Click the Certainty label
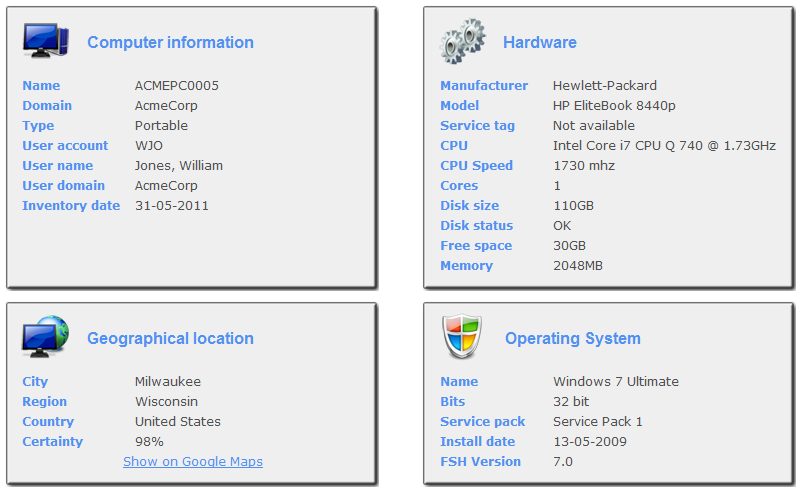This screenshot has width=802, height=491. tap(53, 441)
